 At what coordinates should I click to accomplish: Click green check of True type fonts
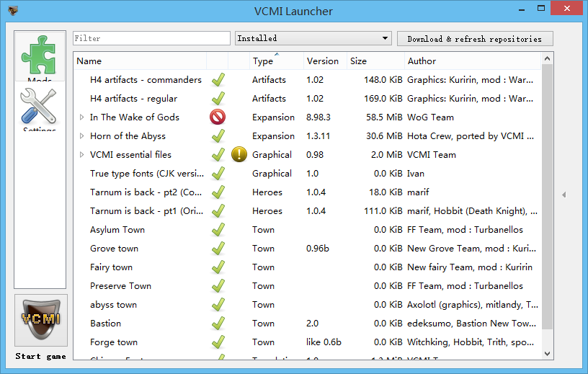(218, 173)
